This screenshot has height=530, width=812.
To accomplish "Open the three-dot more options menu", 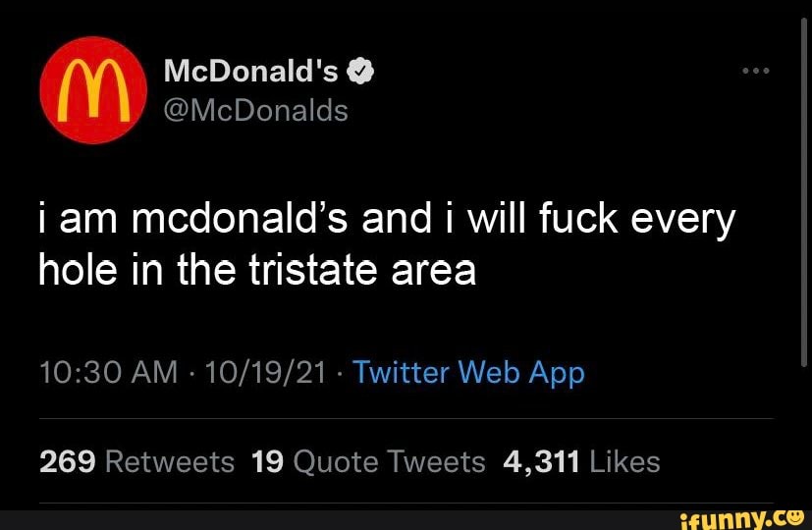I will (755, 72).
